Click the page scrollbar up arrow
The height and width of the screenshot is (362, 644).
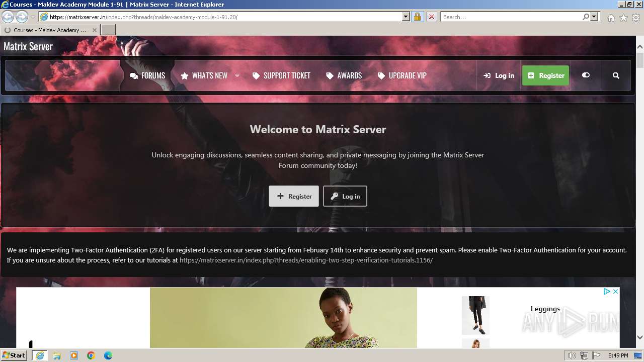(x=639, y=47)
